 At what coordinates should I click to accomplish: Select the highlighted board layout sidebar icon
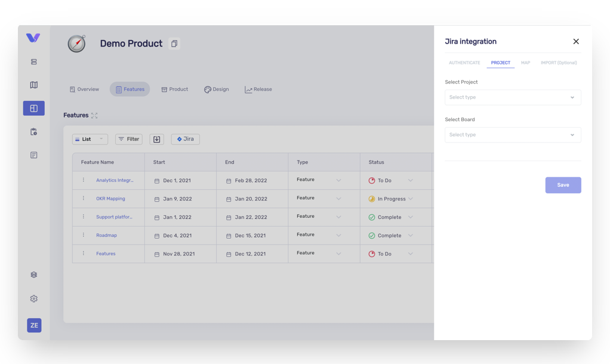point(34,108)
